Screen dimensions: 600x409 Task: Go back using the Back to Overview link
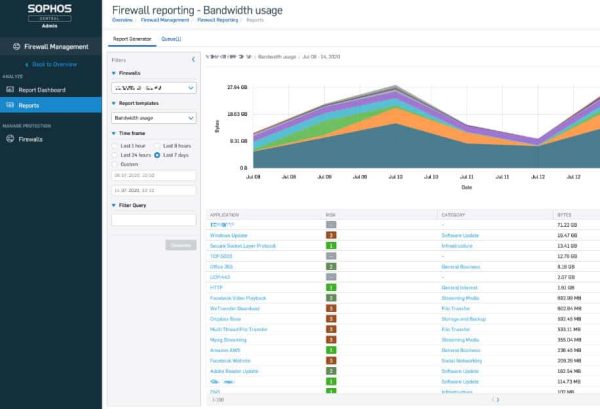click(x=54, y=64)
